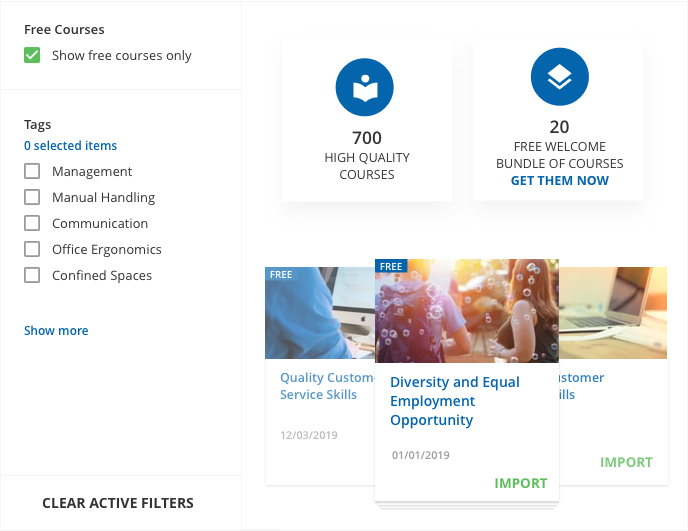688x531 pixels.
Task: Tick the Communication tag checkbox
Action: coord(32,224)
